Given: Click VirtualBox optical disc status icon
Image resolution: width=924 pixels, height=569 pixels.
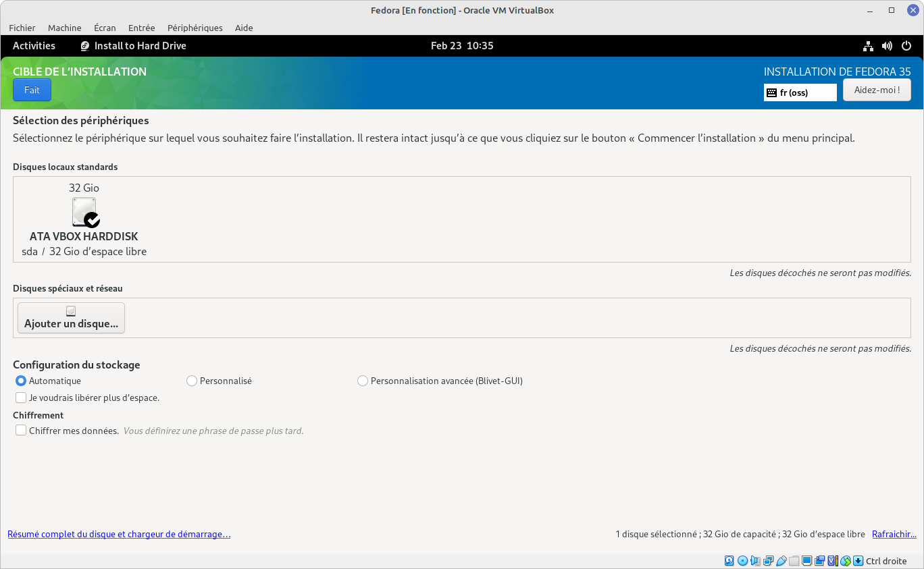Looking at the screenshot, I should coord(742,561).
